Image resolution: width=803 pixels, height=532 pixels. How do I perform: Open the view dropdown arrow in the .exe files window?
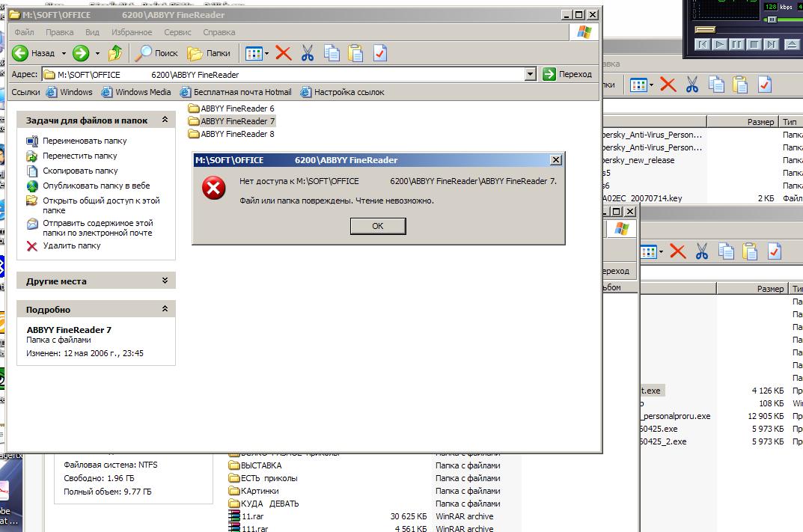pos(661,251)
